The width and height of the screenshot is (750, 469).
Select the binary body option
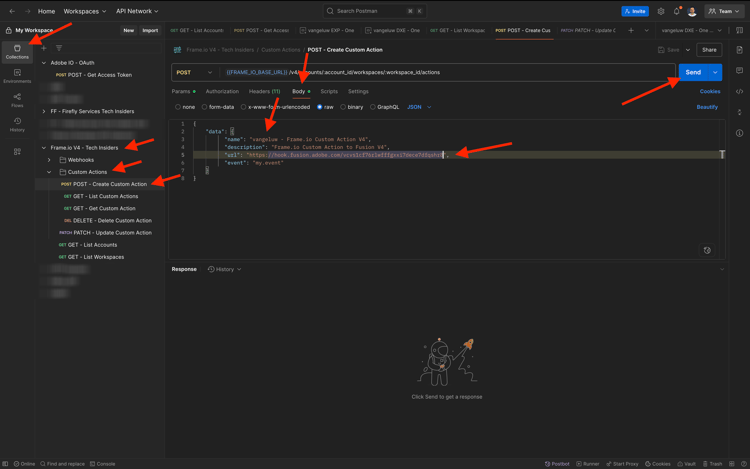click(352, 107)
